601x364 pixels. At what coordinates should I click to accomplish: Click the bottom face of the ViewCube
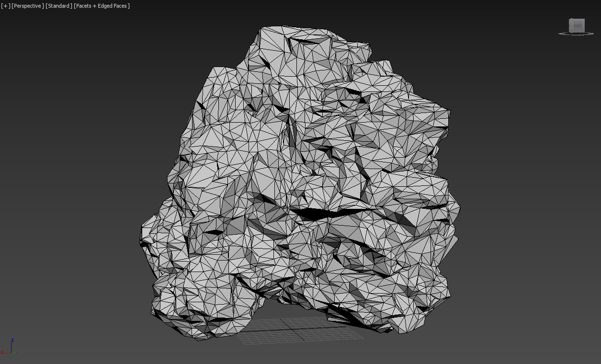577,33
